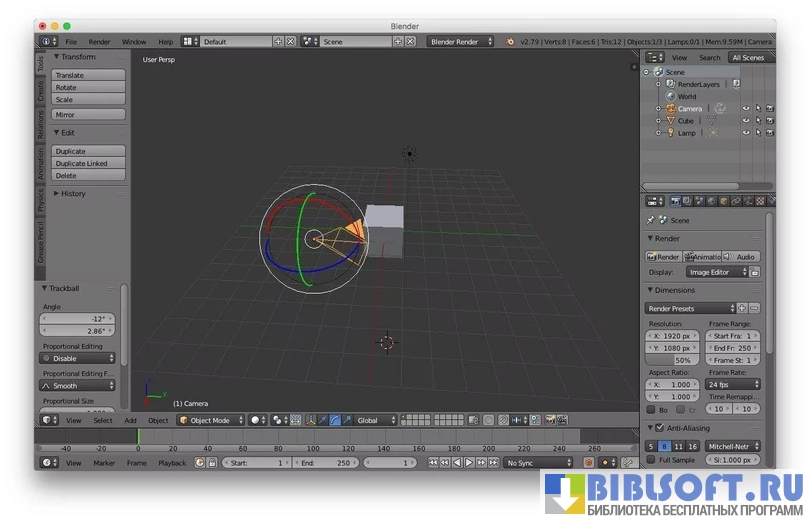Viewport: 810px width, 519px height.
Task: Toggle Camera visibility eye in the outliner
Action: pos(745,108)
